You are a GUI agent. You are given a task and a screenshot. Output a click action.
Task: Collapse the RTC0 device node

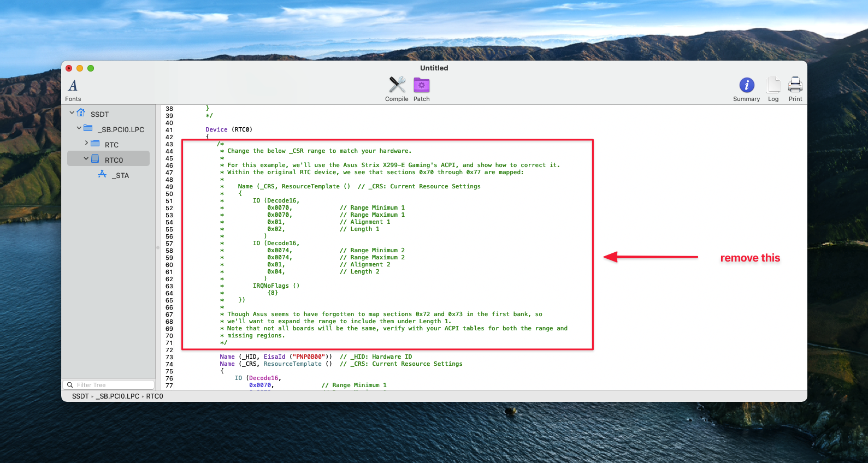tap(86, 159)
